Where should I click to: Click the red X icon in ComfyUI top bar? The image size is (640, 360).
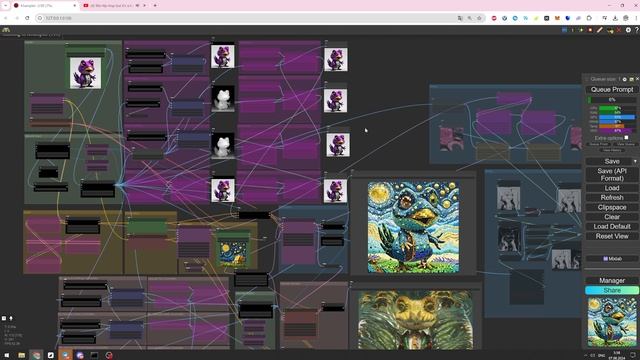(619, 30)
